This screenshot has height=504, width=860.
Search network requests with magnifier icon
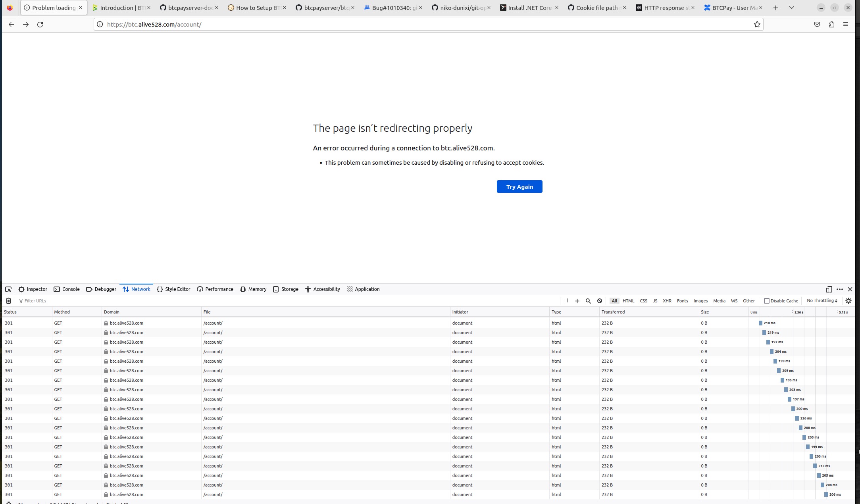click(x=588, y=300)
